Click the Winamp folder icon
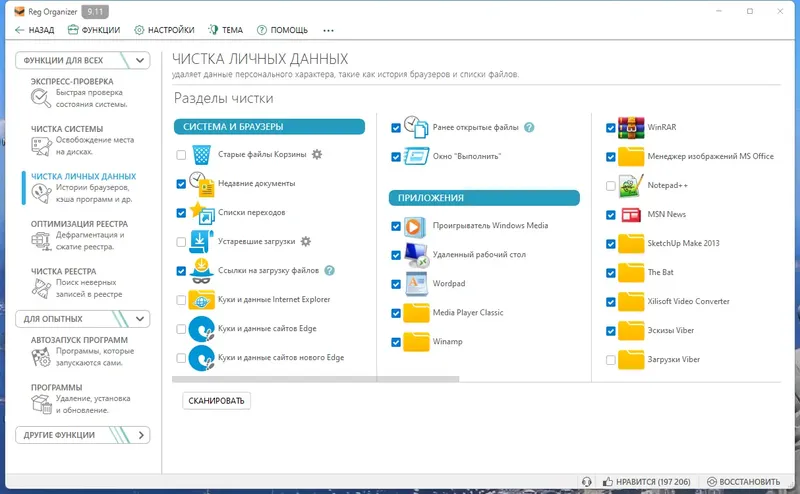800x494 pixels. 416,342
